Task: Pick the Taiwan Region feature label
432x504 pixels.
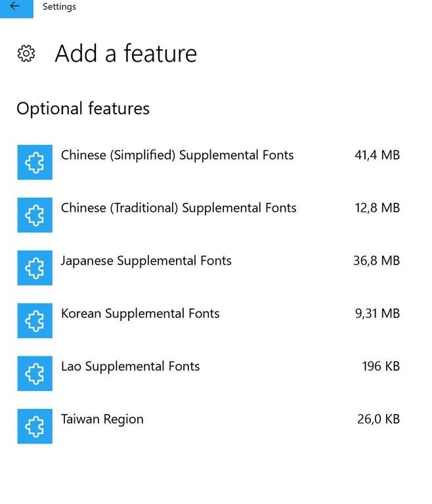Action: tap(102, 419)
